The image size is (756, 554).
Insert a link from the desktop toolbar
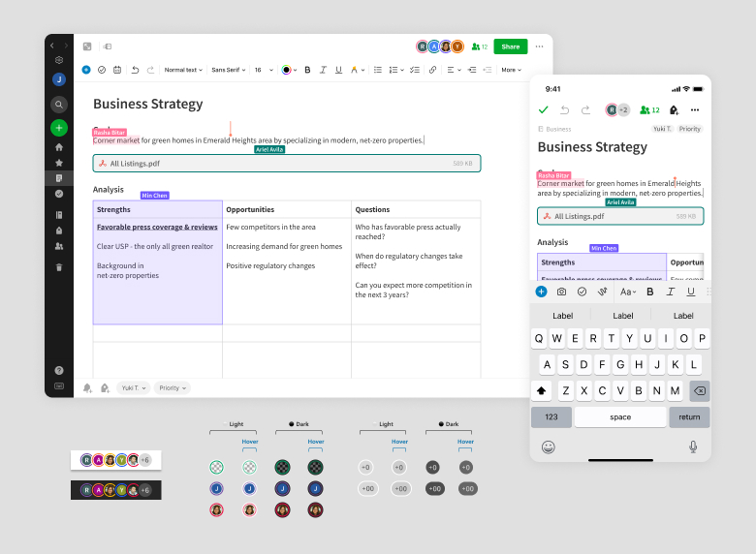pyautogui.click(x=432, y=70)
